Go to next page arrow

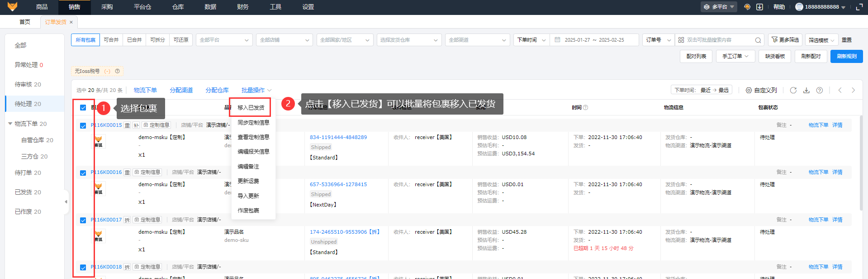(x=853, y=90)
